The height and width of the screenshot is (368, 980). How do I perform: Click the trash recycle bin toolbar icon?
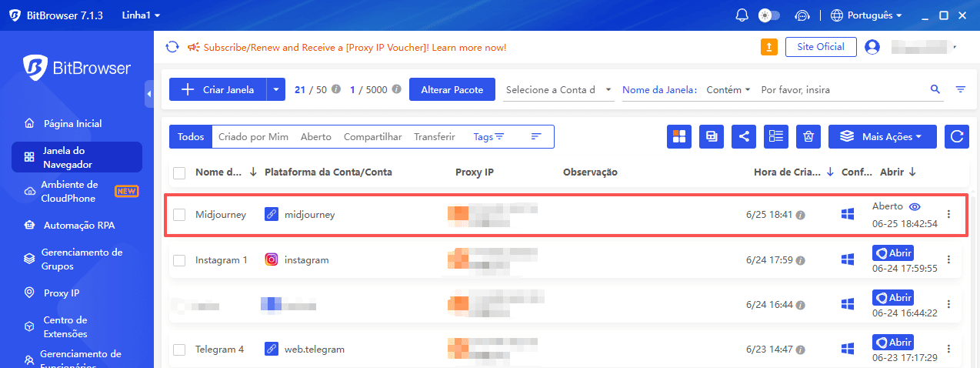pos(808,136)
